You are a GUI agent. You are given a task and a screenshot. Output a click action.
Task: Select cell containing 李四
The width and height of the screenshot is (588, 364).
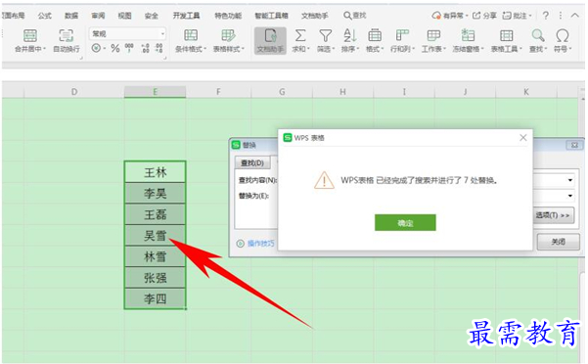[155, 298]
